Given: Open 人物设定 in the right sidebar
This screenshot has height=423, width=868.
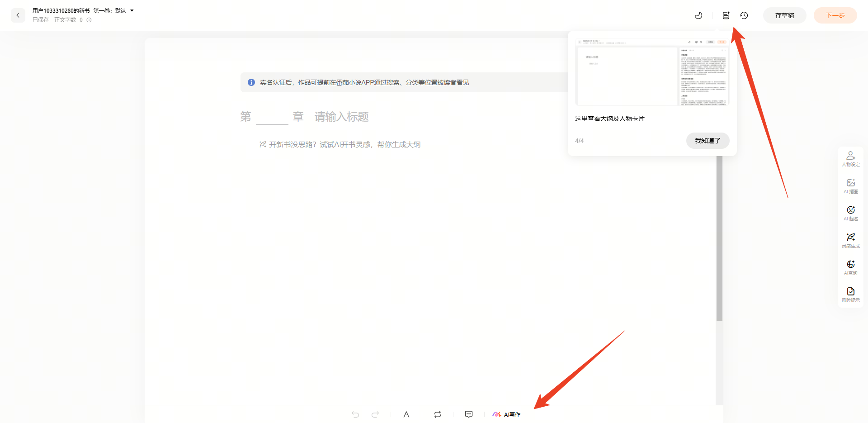Looking at the screenshot, I should [x=851, y=159].
